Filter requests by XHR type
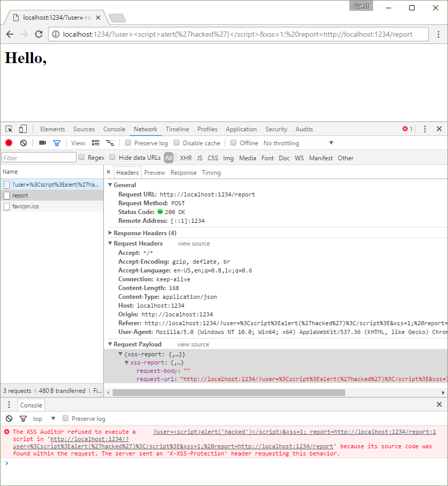 click(x=186, y=158)
